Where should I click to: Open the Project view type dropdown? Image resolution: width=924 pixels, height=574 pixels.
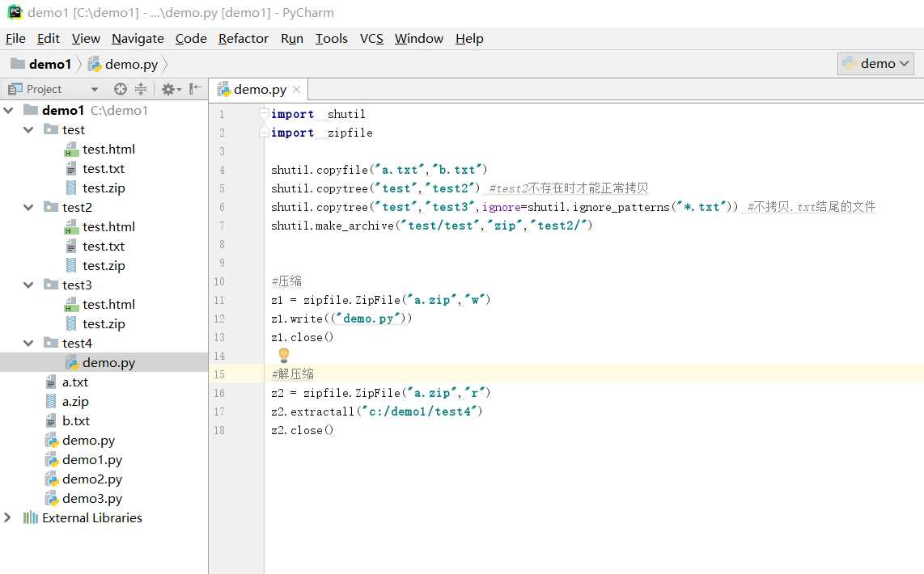click(95, 90)
